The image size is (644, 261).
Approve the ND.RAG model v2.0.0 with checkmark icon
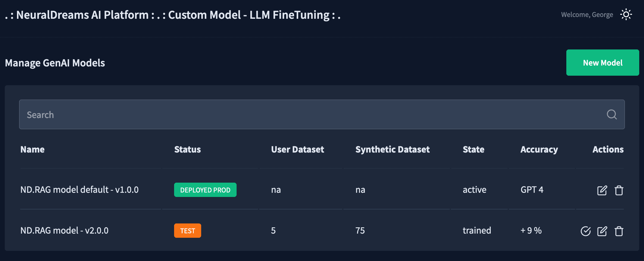tap(585, 231)
